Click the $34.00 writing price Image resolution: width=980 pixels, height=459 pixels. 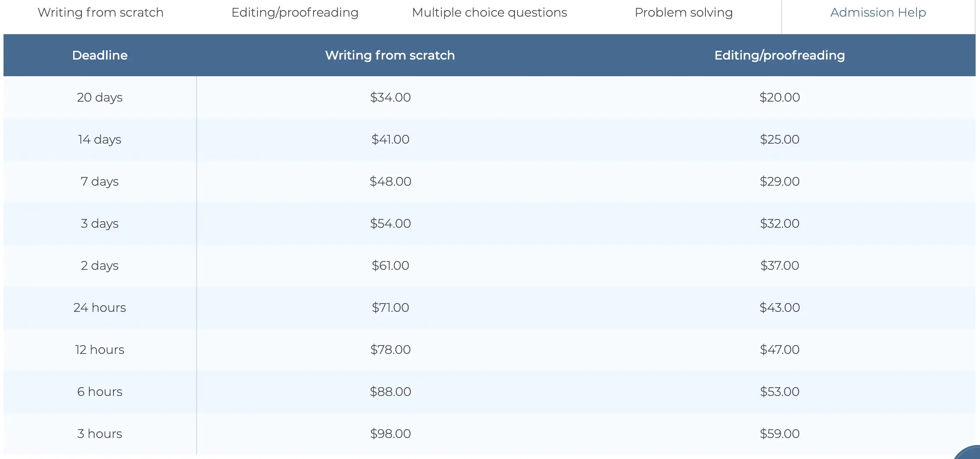[390, 97]
